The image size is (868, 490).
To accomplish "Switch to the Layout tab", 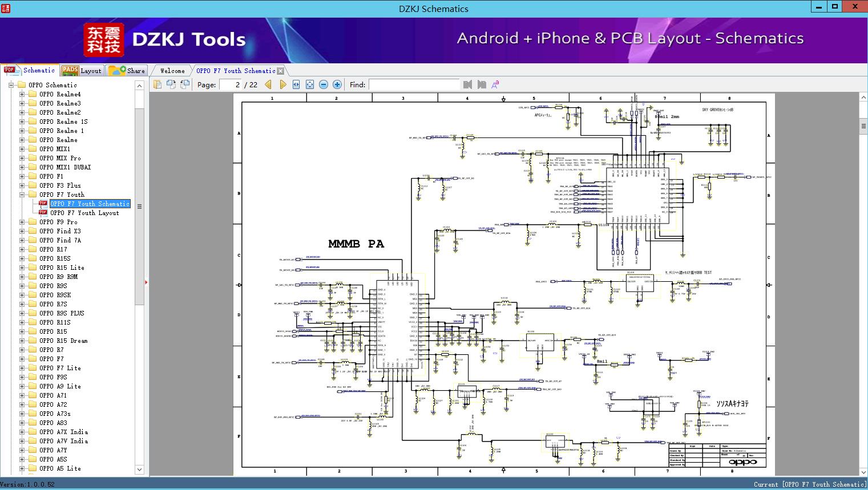I will [82, 71].
